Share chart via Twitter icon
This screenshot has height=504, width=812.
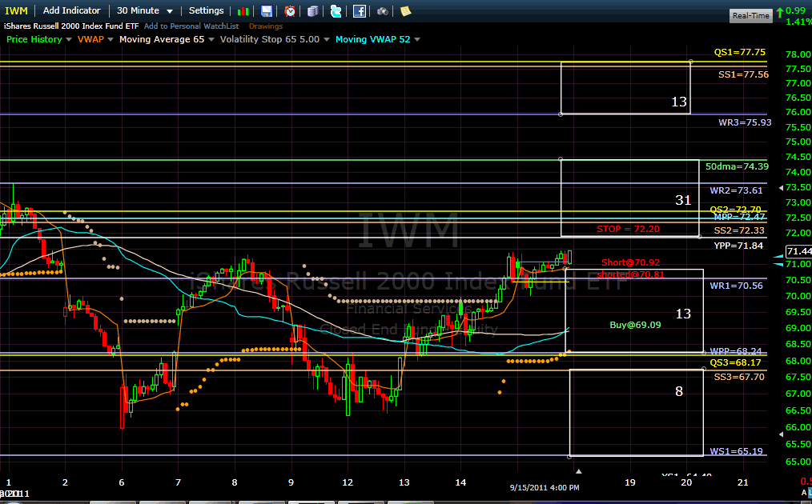(x=336, y=11)
